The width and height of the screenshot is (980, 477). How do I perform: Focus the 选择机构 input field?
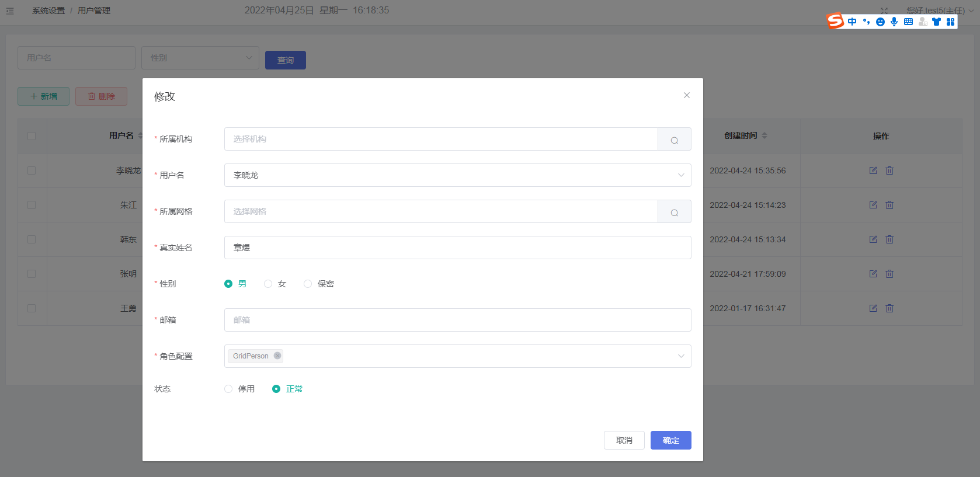(x=441, y=139)
